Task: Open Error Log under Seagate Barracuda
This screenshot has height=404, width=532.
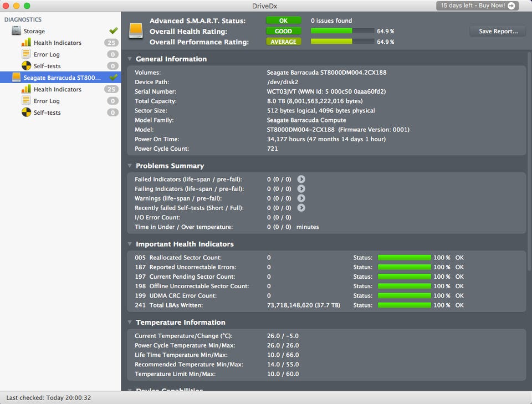Action: tap(60, 101)
